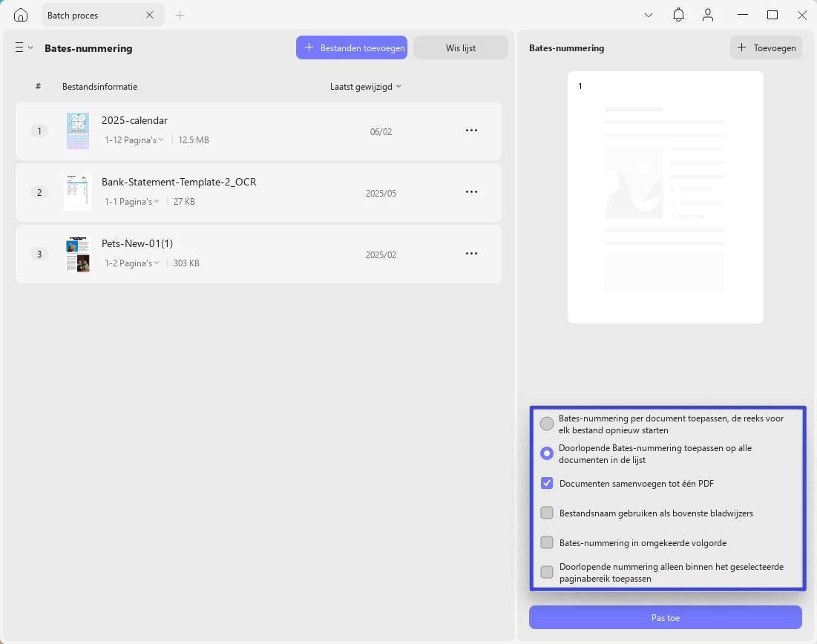Uncheck Documenten samenvoegen tot één PDF
Image resolution: width=817 pixels, height=644 pixels.
tap(547, 483)
